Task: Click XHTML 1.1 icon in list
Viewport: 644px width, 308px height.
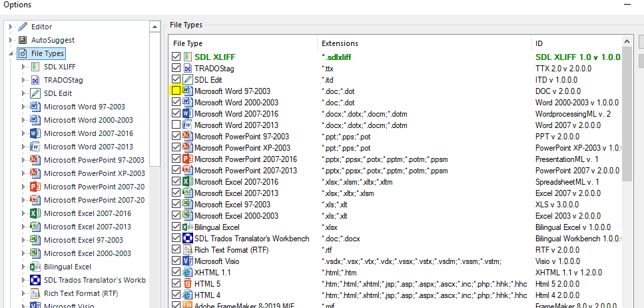Action: point(188,272)
